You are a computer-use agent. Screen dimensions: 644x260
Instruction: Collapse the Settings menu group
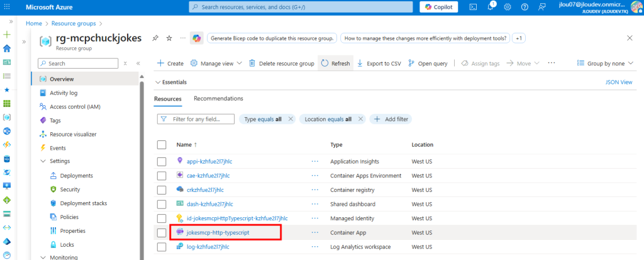pos(42,161)
